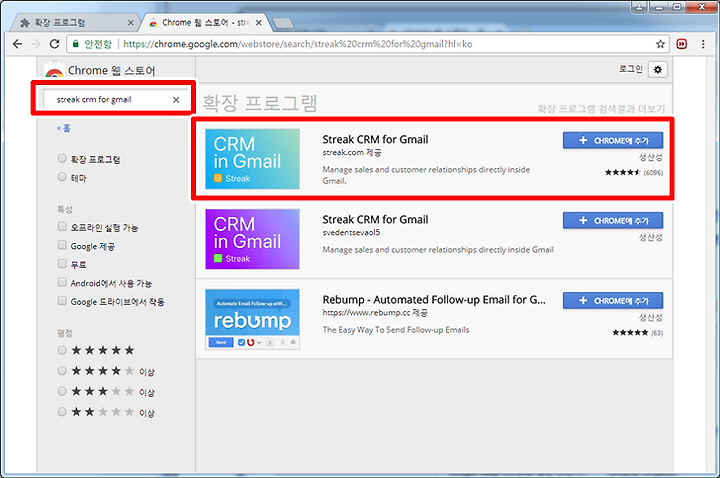
Task: Open the settings gear in the web store
Action: (x=658, y=70)
